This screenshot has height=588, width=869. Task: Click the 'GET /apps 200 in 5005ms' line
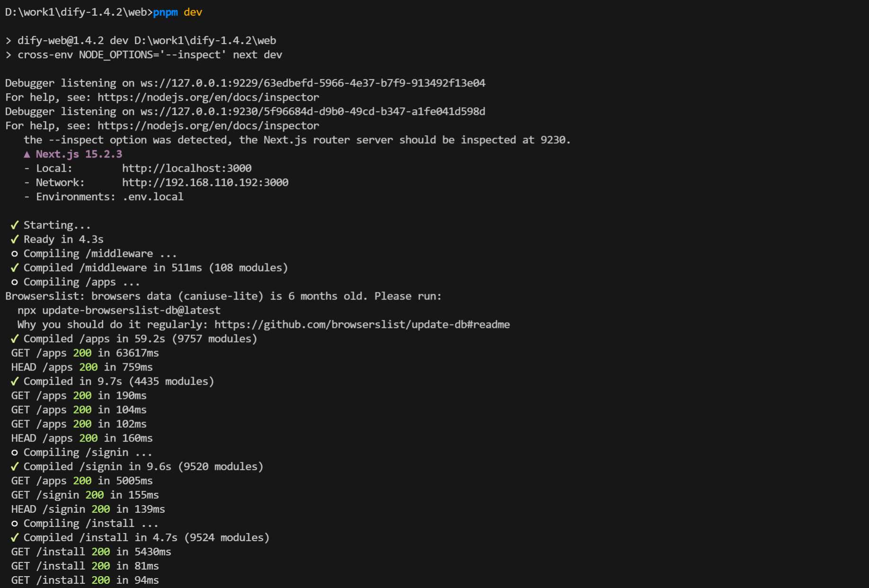[x=82, y=481]
